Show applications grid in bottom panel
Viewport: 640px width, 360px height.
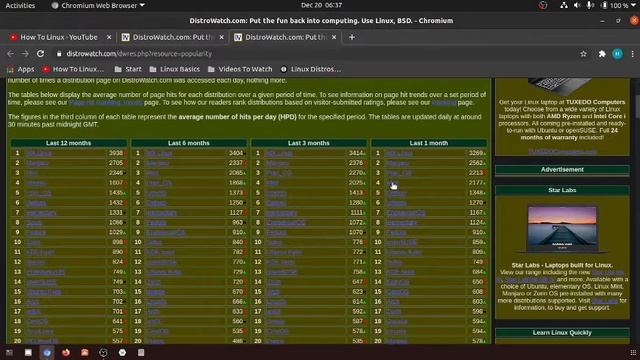(x=633, y=352)
